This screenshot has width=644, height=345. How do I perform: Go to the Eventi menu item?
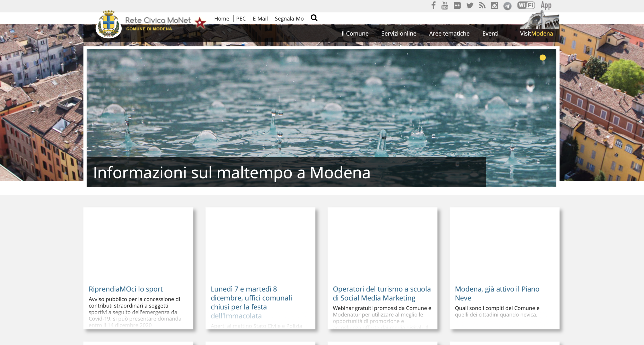point(490,33)
